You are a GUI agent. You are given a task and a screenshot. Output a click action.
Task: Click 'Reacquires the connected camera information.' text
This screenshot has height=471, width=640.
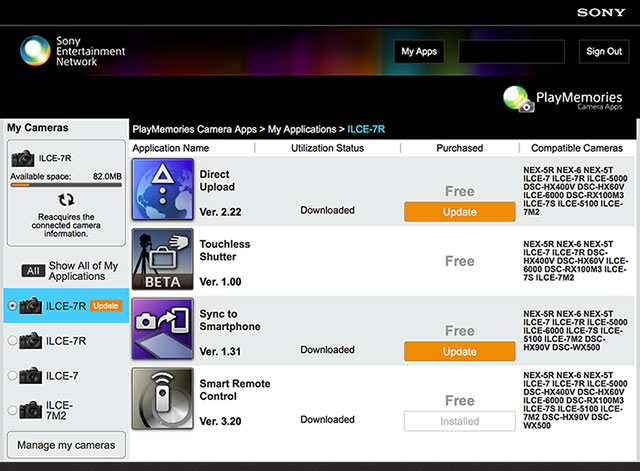click(x=66, y=225)
